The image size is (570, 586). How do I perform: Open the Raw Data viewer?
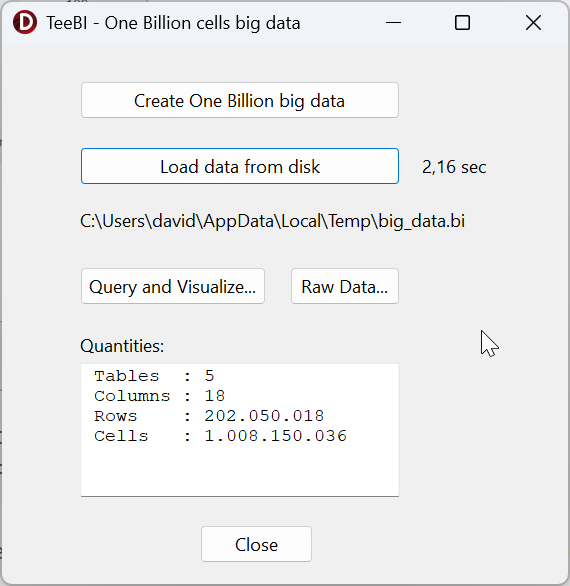click(345, 286)
